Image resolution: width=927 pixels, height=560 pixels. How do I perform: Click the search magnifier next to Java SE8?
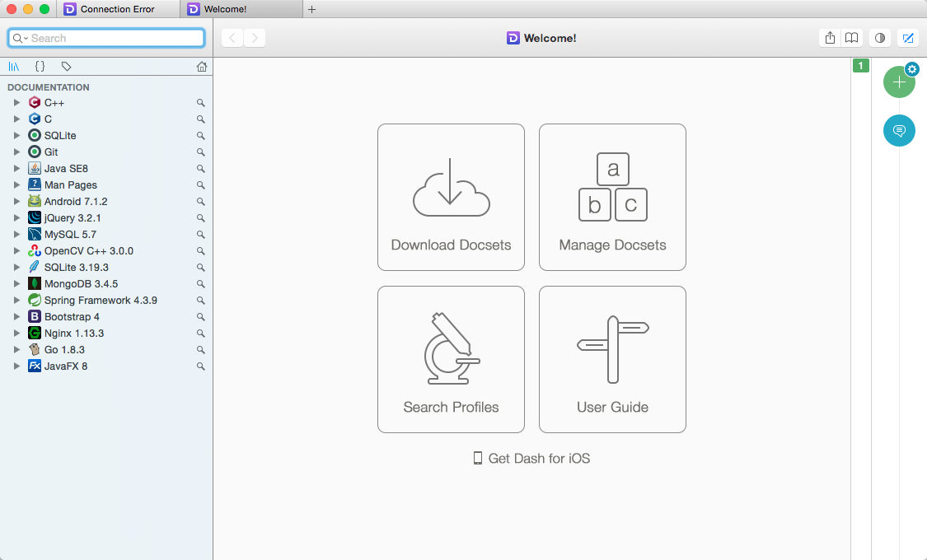tap(201, 169)
